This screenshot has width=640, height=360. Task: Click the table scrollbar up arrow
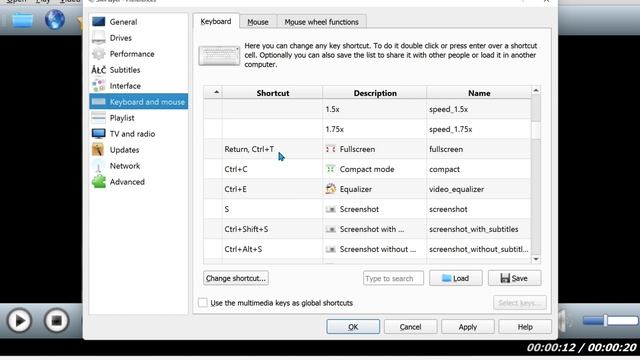click(x=536, y=90)
